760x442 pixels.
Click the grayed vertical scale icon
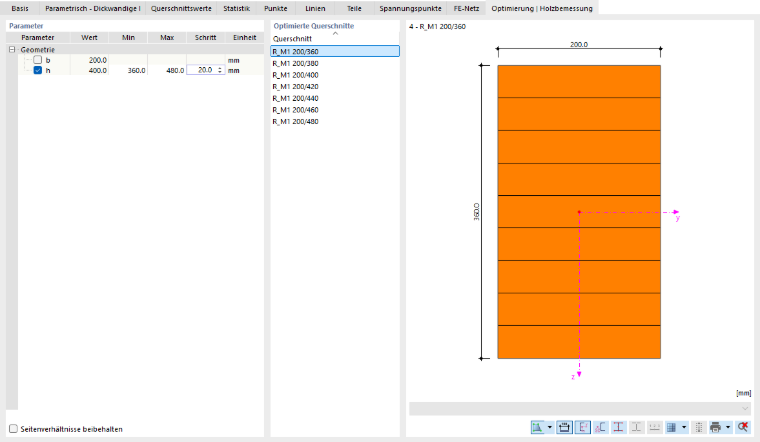pyautogui.click(x=698, y=427)
